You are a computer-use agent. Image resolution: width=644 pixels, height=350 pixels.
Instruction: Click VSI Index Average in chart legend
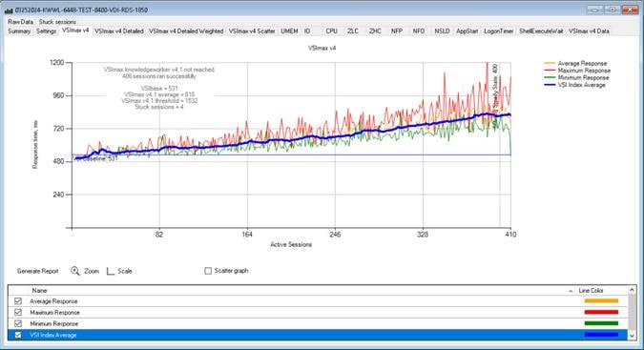click(582, 85)
